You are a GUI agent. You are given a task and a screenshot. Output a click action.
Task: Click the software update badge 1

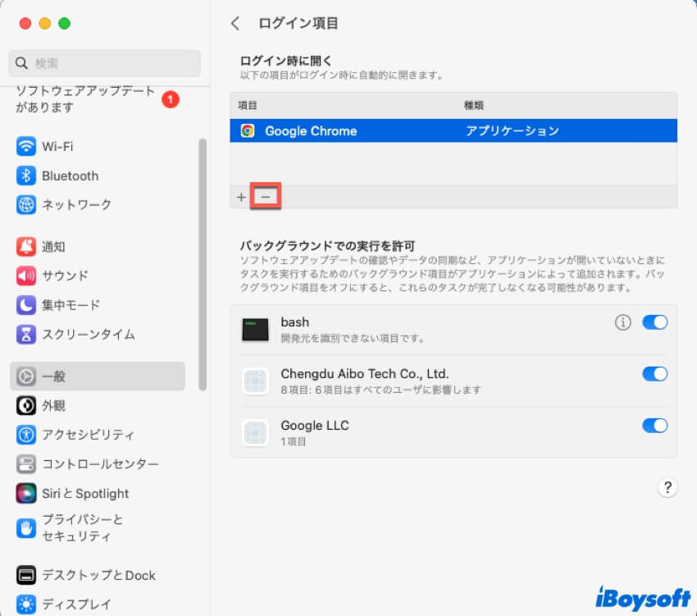pos(171,99)
